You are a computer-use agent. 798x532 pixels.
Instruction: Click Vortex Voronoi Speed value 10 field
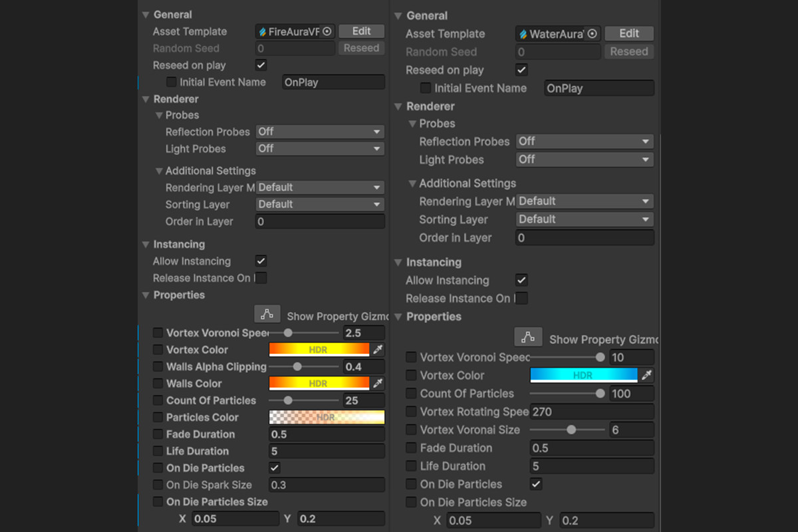pos(632,357)
